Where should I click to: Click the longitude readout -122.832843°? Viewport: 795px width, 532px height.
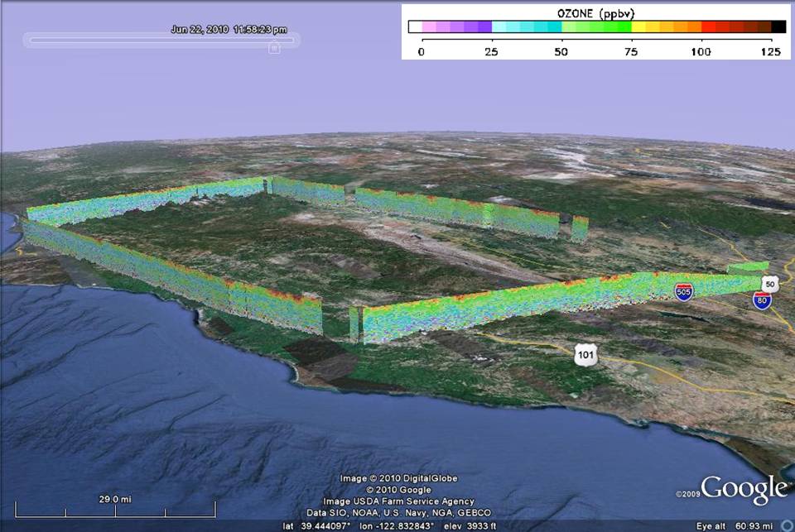pyautogui.click(x=397, y=526)
